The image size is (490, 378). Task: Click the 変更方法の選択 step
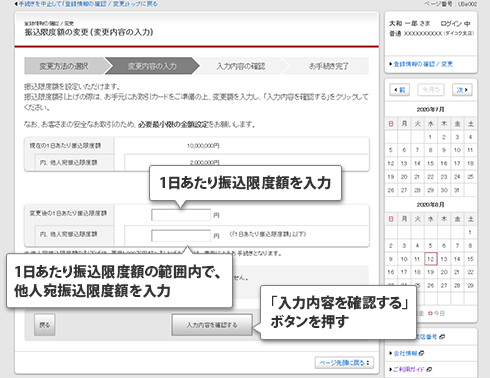[x=64, y=66]
